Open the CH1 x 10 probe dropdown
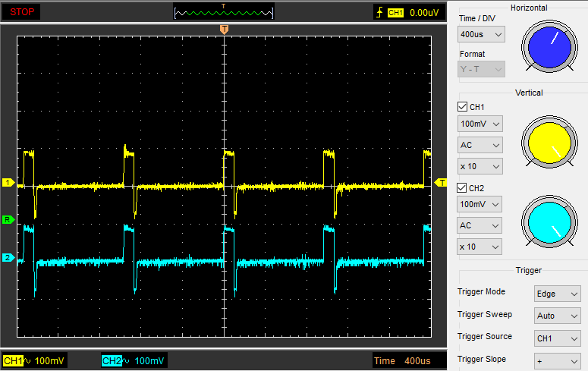The image size is (588, 371). click(480, 166)
